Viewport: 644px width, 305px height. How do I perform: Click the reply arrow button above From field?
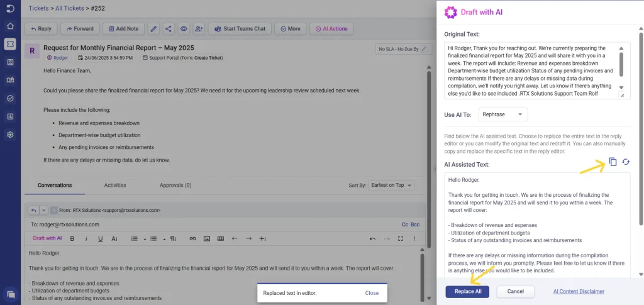(34, 210)
